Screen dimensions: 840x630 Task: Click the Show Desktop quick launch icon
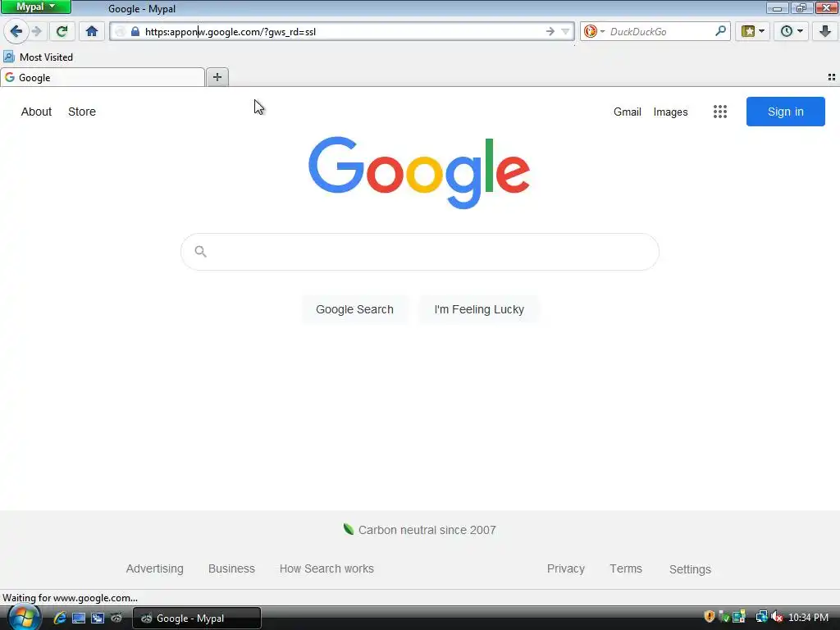pyautogui.click(x=79, y=618)
